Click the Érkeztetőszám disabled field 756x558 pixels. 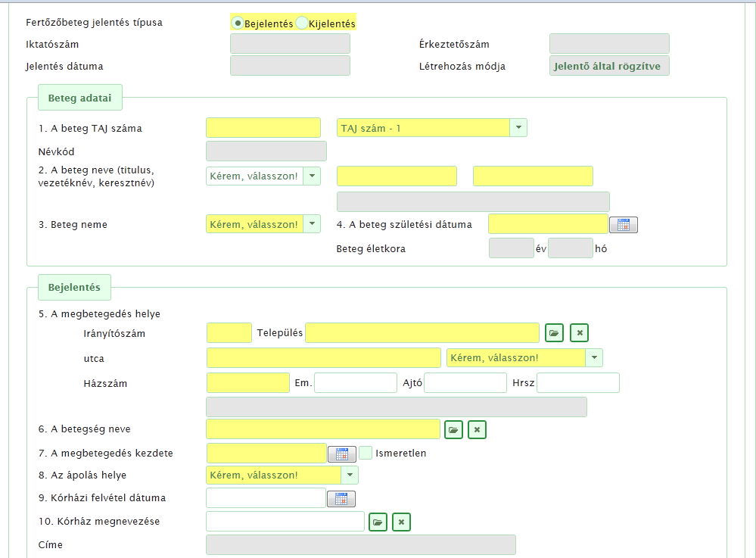(609, 44)
